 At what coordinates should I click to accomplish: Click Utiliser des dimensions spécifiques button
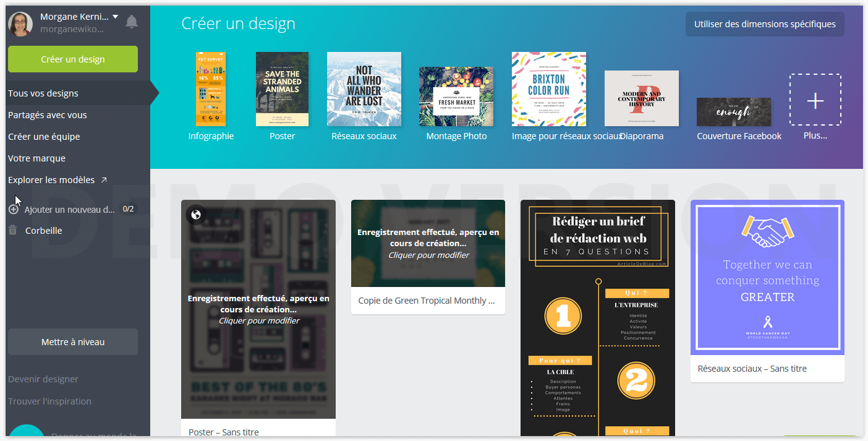click(764, 24)
